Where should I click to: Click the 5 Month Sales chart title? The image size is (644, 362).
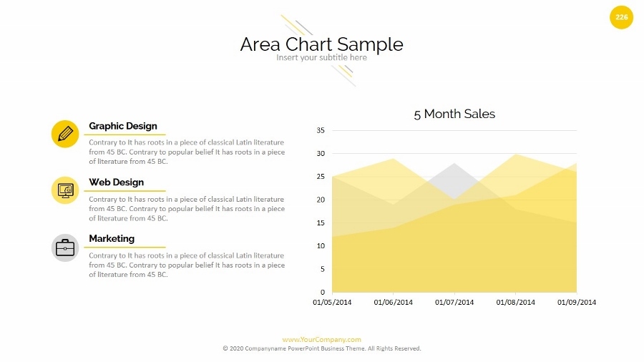coord(454,114)
